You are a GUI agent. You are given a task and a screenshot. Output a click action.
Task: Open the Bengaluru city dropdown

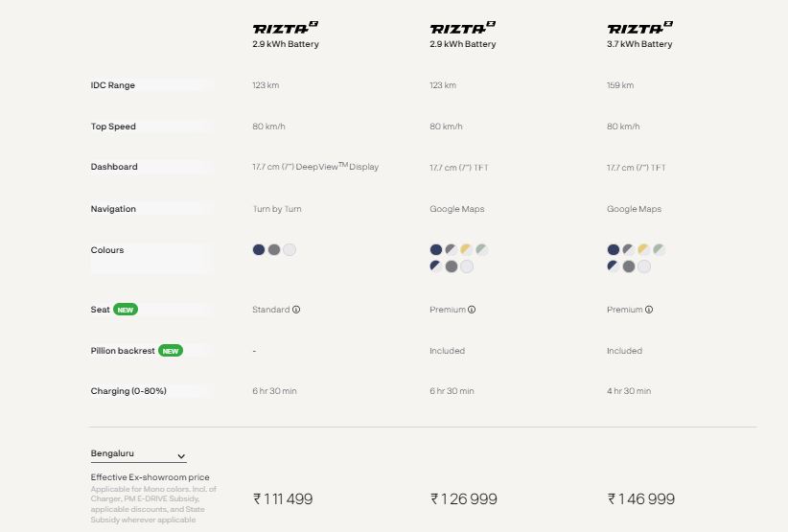(138, 455)
